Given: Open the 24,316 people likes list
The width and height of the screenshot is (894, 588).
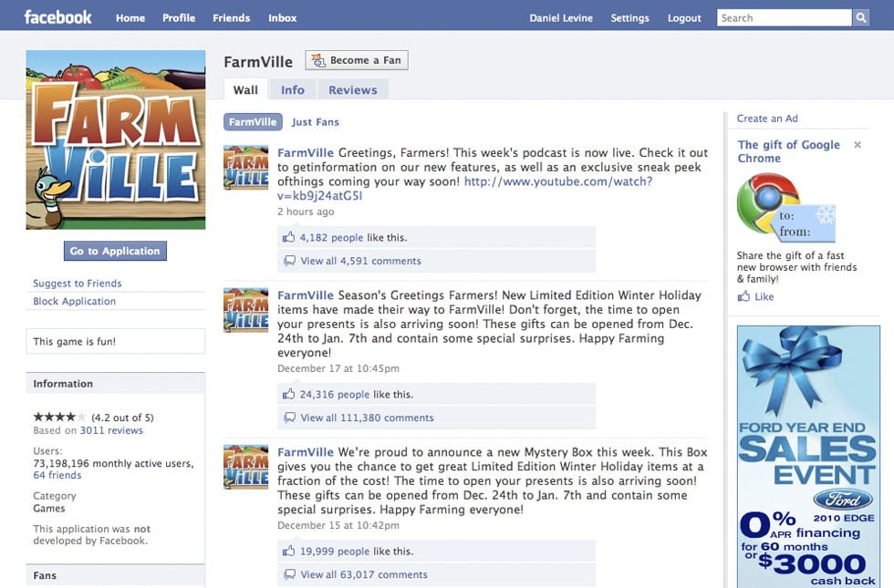Looking at the screenshot, I should [x=335, y=394].
